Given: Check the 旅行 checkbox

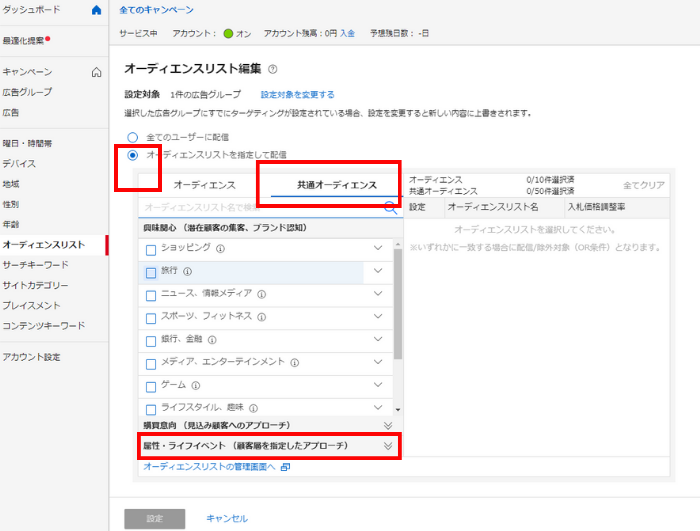Looking at the screenshot, I should 151,273.
